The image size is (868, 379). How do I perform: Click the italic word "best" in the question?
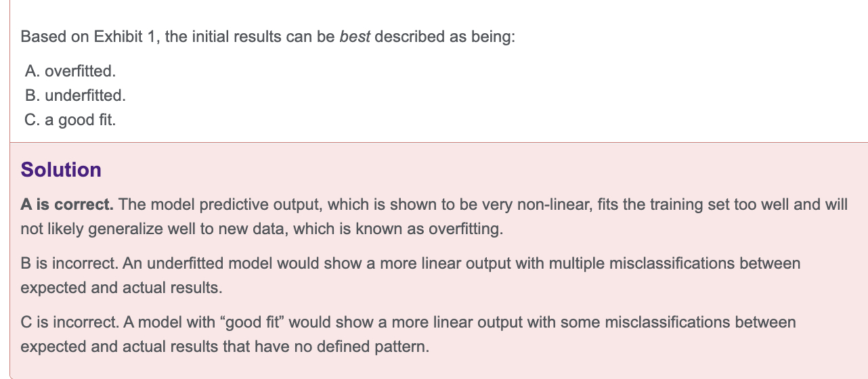coord(354,37)
